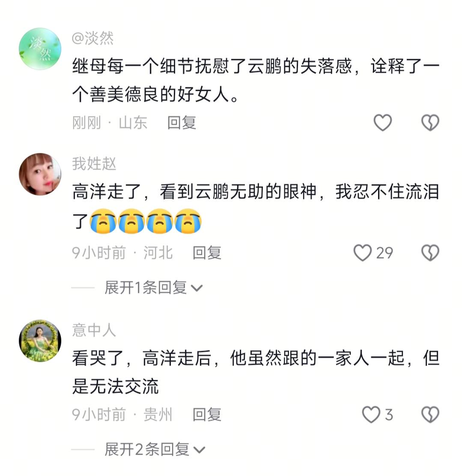Select the comment text starting with 看哭了
The height and width of the screenshot is (476, 462).
[256, 372]
